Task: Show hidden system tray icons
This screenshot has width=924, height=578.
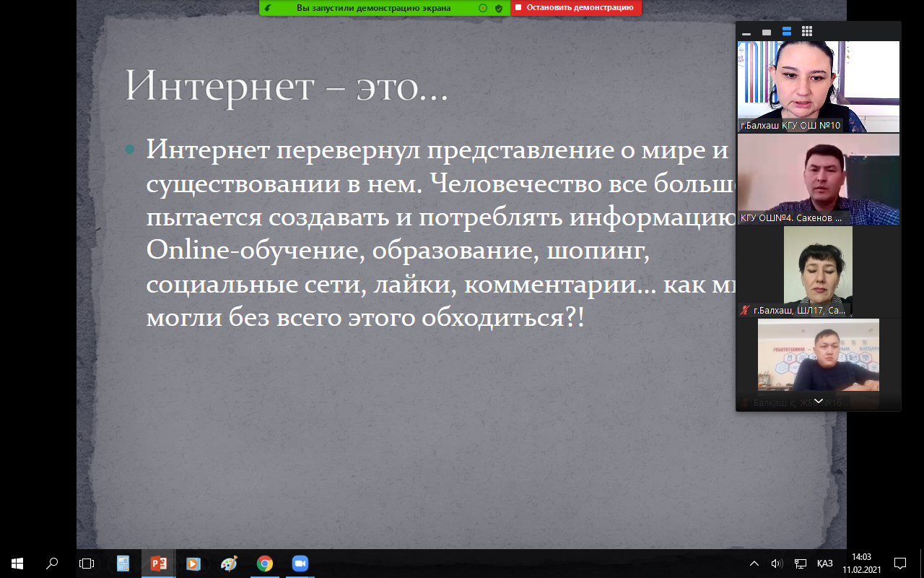Action: (x=754, y=564)
